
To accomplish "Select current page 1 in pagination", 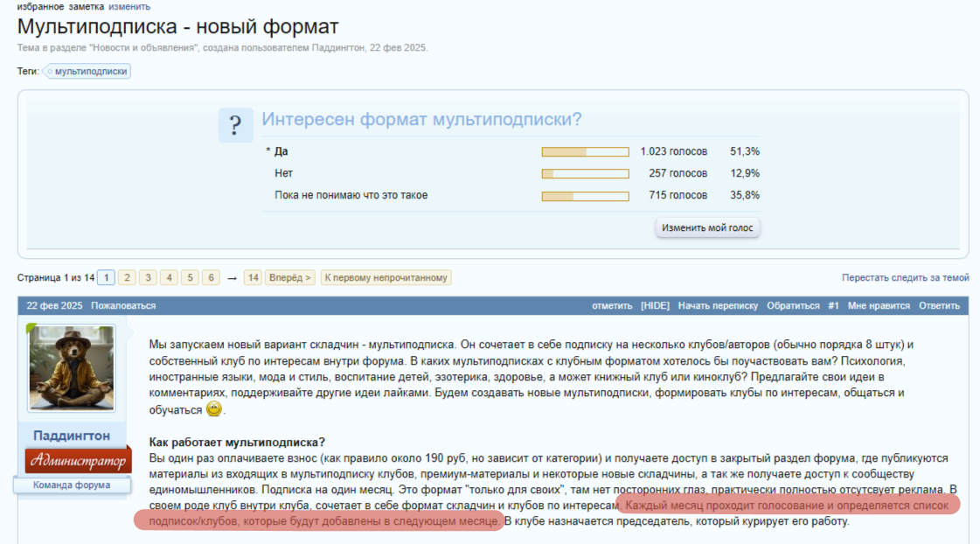I will (107, 277).
